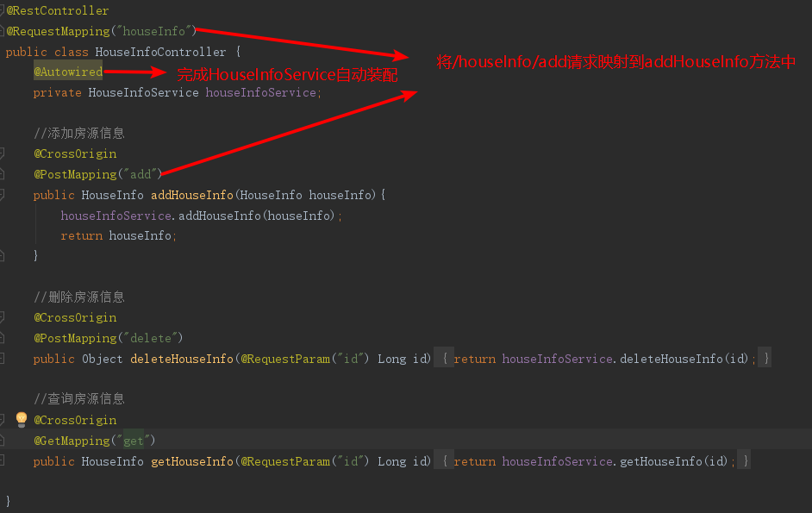
Task: Click the houseInfoService.addHouseInfo(houseInfo) call
Action: [x=197, y=215]
